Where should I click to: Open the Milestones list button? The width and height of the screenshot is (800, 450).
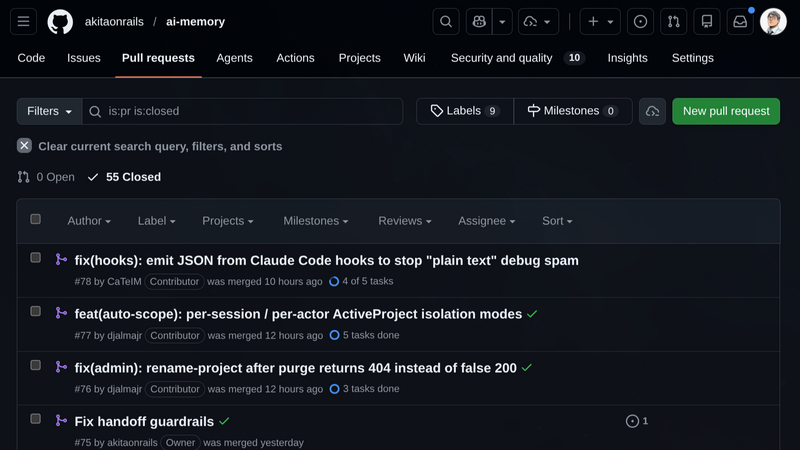coord(573,111)
